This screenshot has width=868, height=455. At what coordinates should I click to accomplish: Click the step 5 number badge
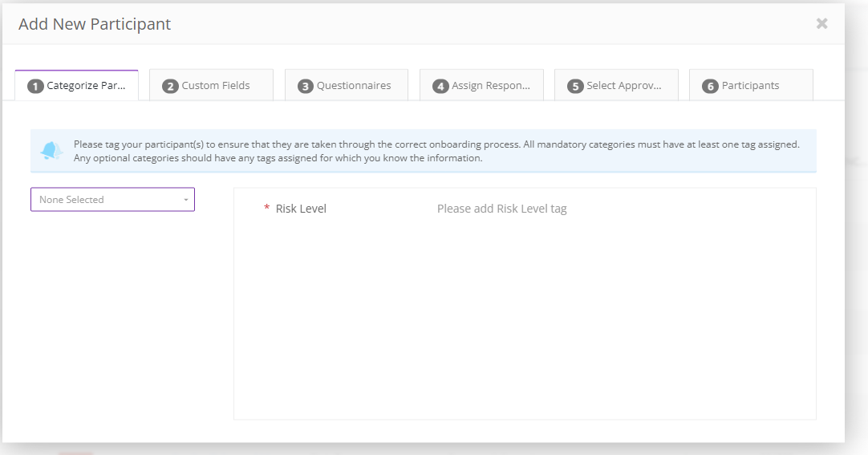[575, 87]
